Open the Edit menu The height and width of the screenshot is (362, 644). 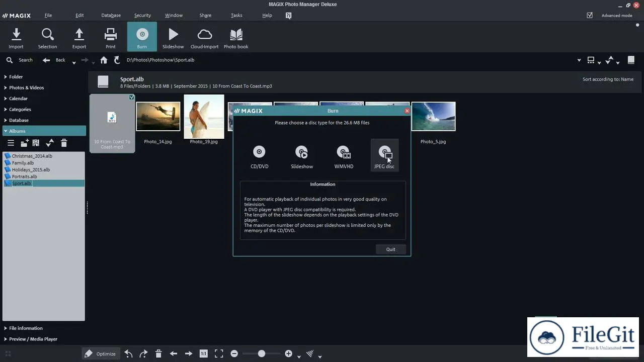[x=79, y=16]
